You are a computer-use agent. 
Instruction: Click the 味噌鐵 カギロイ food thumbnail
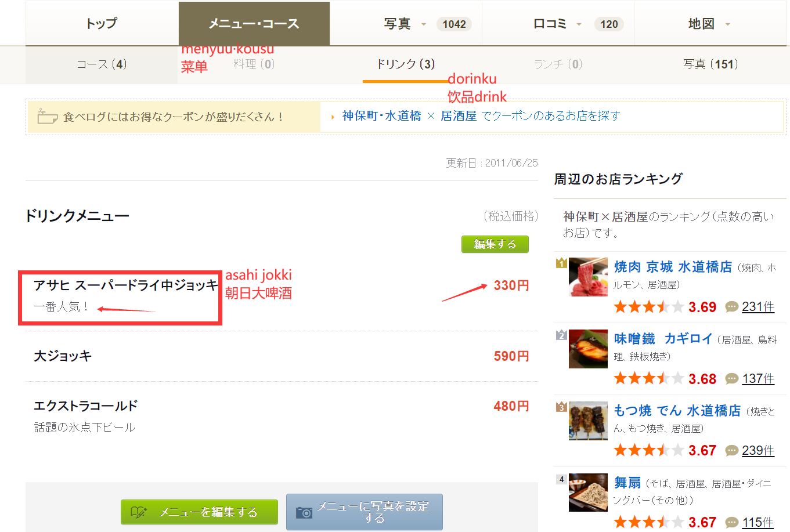click(588, 349)
